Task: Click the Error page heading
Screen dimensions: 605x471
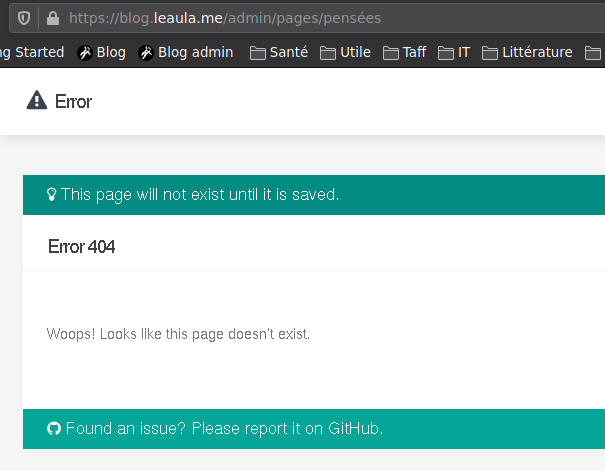Action: (73, 101)
